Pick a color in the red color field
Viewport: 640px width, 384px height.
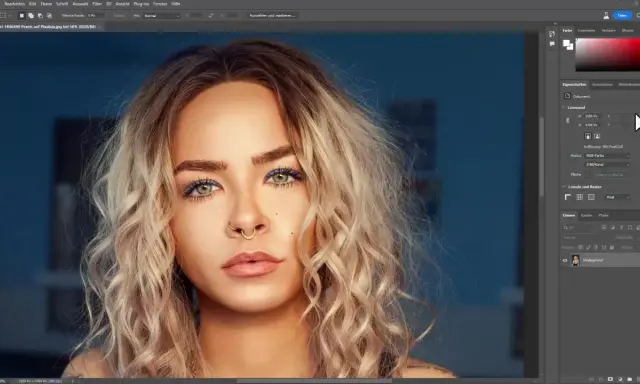[608, 55]
